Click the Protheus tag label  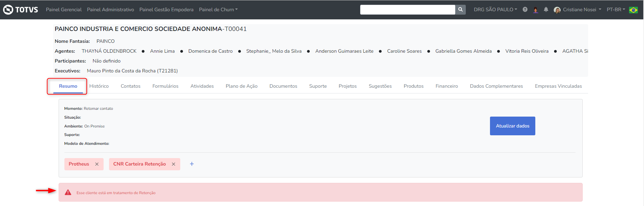pos(79,164)
